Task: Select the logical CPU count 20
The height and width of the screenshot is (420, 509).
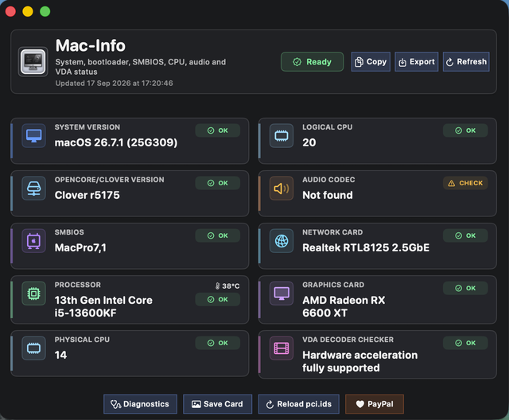Action: (x=309, y=142)
